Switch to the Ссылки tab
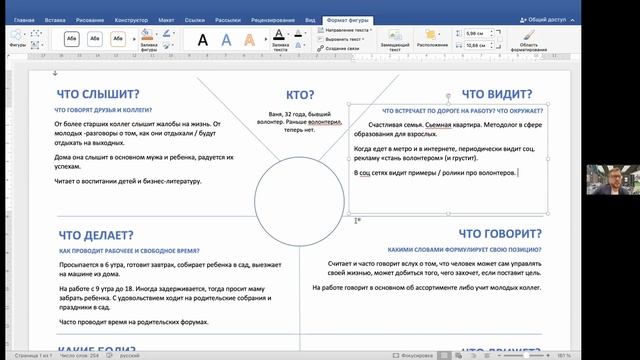 tap(195, 20)
